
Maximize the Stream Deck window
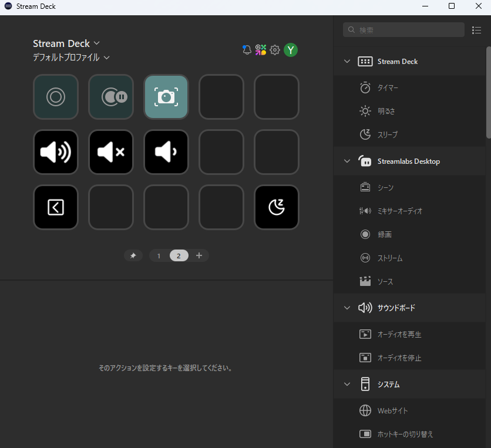tap(452, 6)
